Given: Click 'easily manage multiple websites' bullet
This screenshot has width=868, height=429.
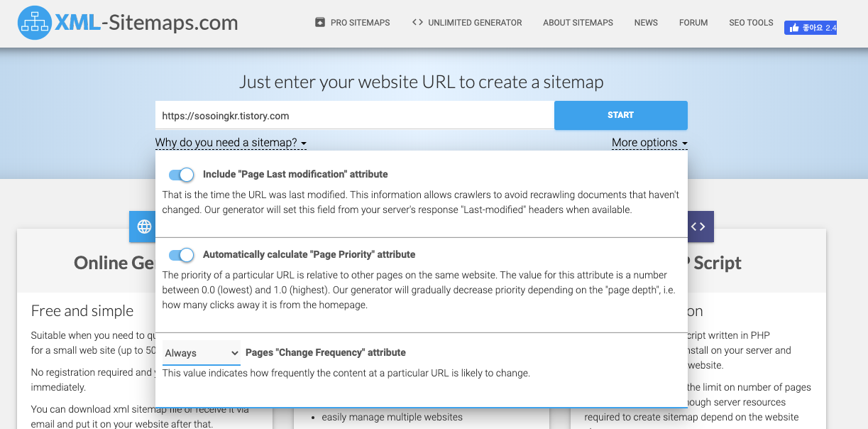Looking at the screenshot, I should tap(392, 417).
